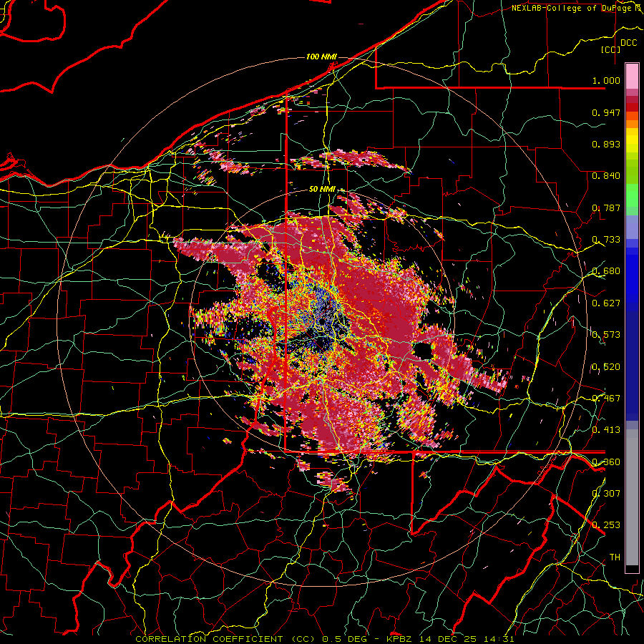Click the 0.307 scale value
Screen dimensions: 644x644
pyautogui.click(x=606, y=494)
